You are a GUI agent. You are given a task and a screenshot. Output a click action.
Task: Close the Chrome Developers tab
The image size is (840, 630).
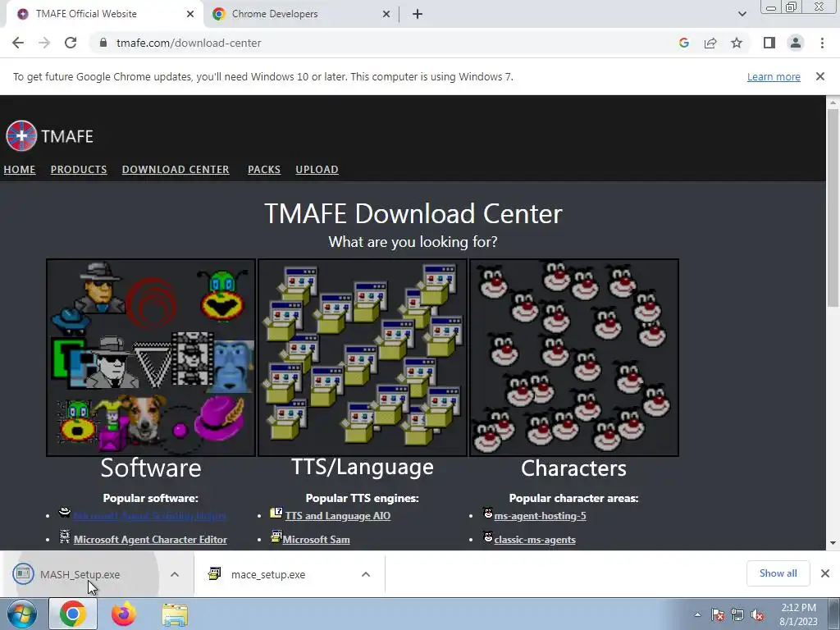tap(386, 14)
